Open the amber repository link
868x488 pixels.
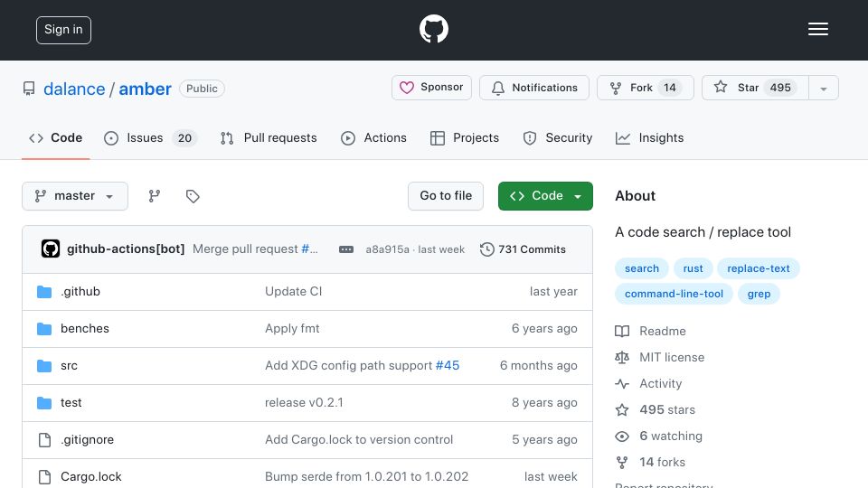point(145,89)
